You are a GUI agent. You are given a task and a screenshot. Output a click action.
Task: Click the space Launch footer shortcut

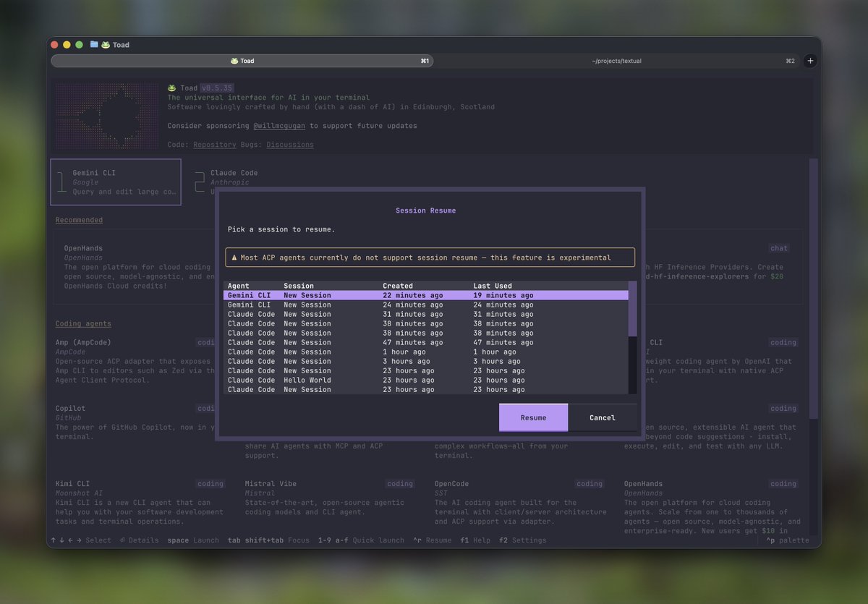(x=193, y=540)
